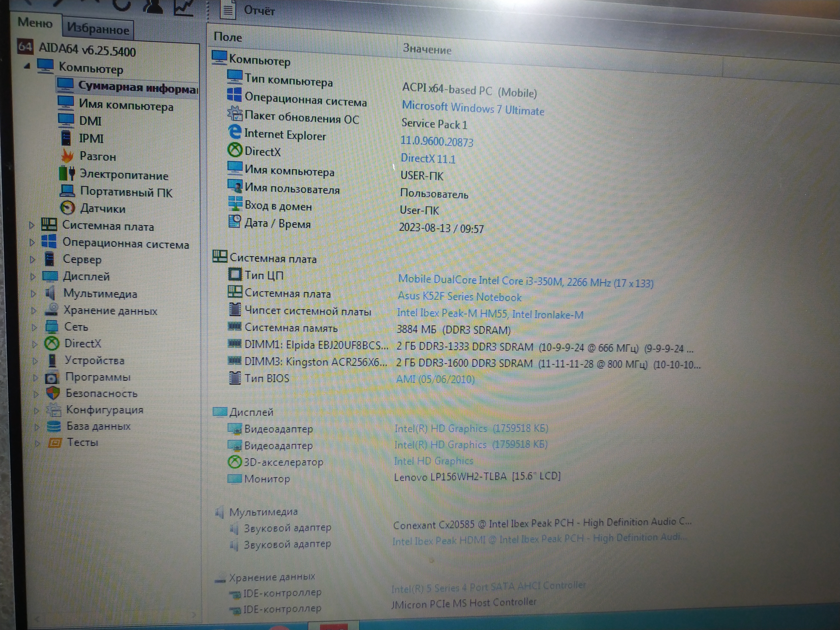This screenshot has width=840, height=630.
Task: Select Суммарная информация tree item
Action: (128, 87)
